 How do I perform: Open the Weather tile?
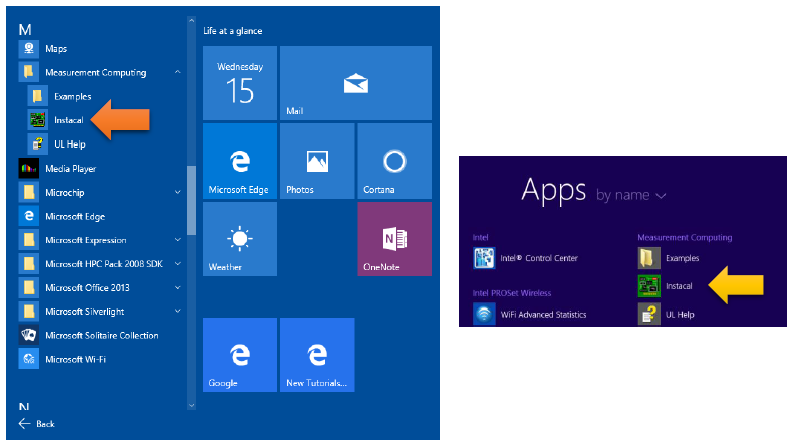pos(240,239)
